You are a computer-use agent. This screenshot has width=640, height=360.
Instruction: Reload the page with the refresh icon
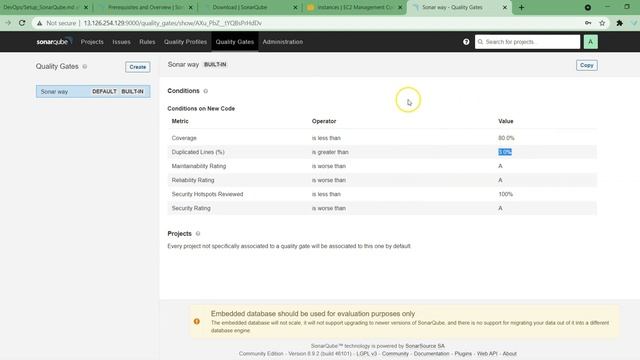pyautogui.click(x=22, y=23)
